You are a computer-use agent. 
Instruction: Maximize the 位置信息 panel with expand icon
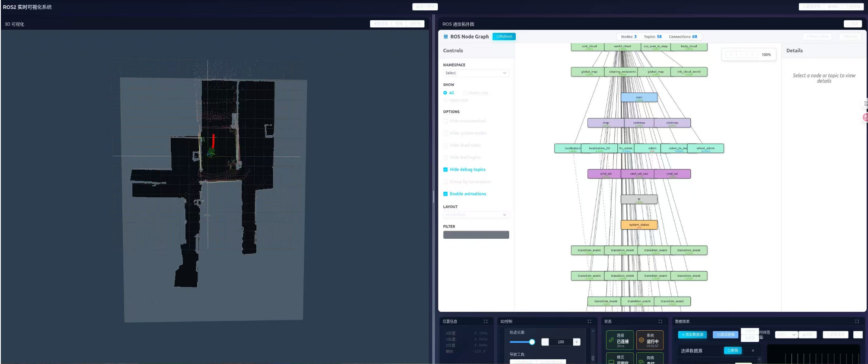(485, 321)
